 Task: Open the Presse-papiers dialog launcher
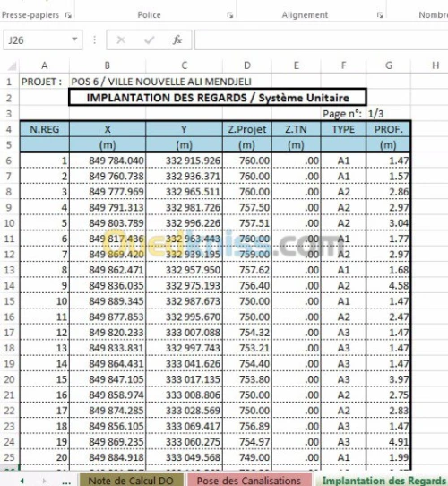68,15
